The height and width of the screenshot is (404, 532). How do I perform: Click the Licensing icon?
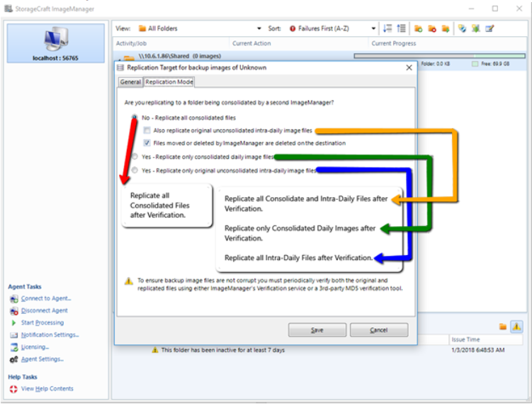[x=14, y=347]
